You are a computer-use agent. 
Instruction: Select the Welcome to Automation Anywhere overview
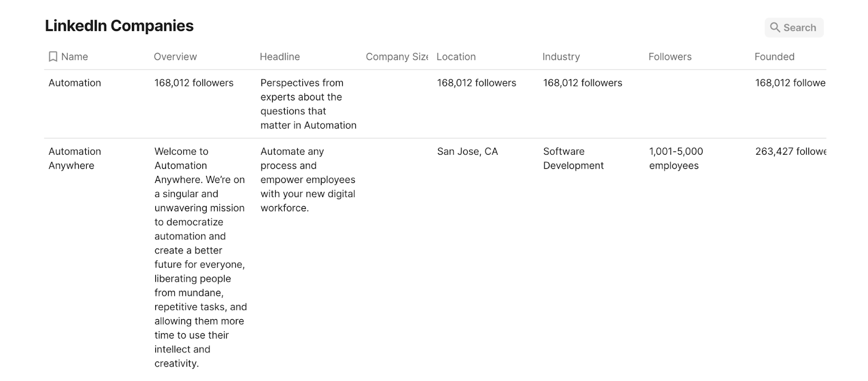200,257
